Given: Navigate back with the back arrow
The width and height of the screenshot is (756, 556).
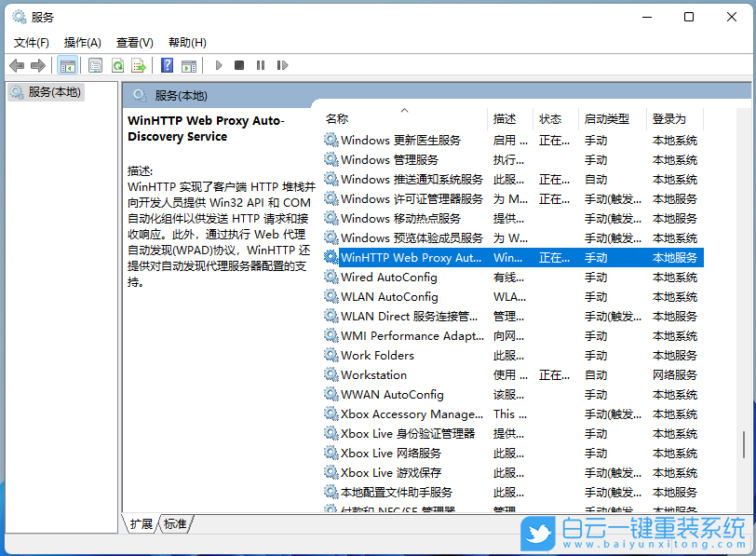Looking at the screenshot, I should 16,65.
